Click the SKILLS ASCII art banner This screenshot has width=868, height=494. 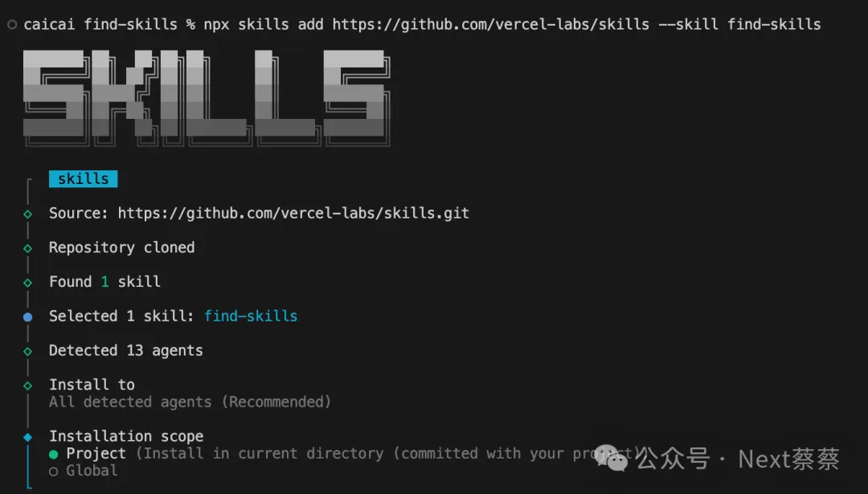(207, 98)
